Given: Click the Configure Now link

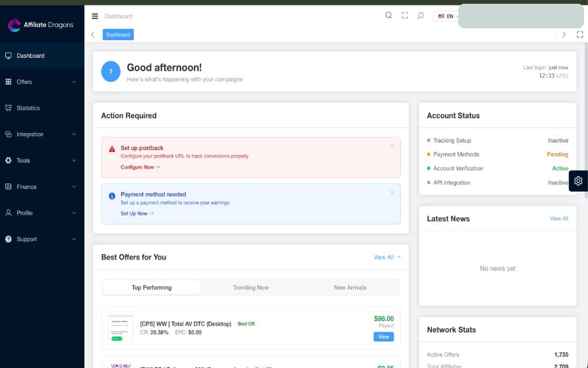Looking at the screenshot, I should coord(140,167).
